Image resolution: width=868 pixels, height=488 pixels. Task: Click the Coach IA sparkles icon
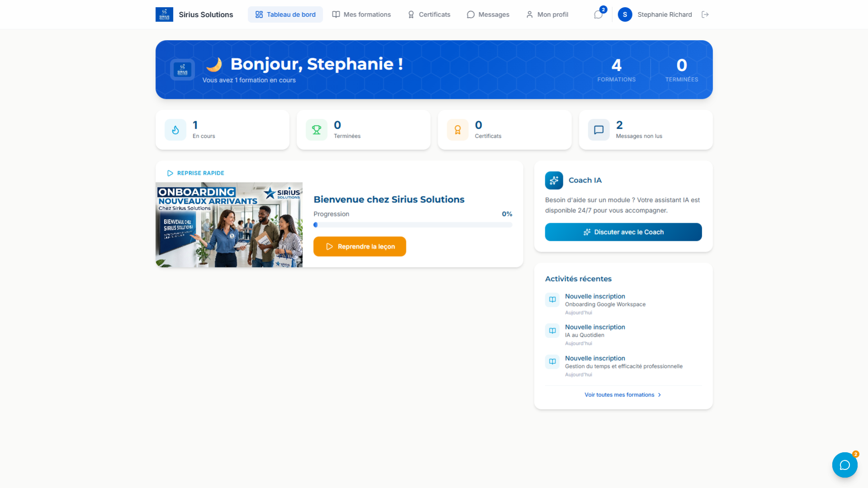(x=554, y=180)
